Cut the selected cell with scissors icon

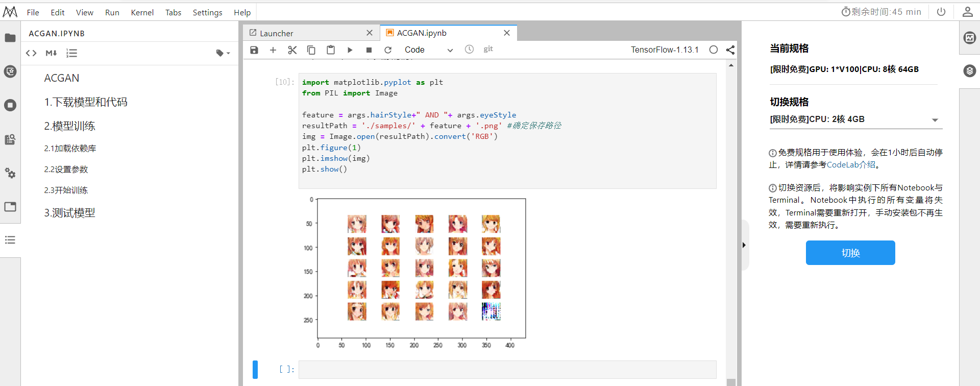(292, 50)
